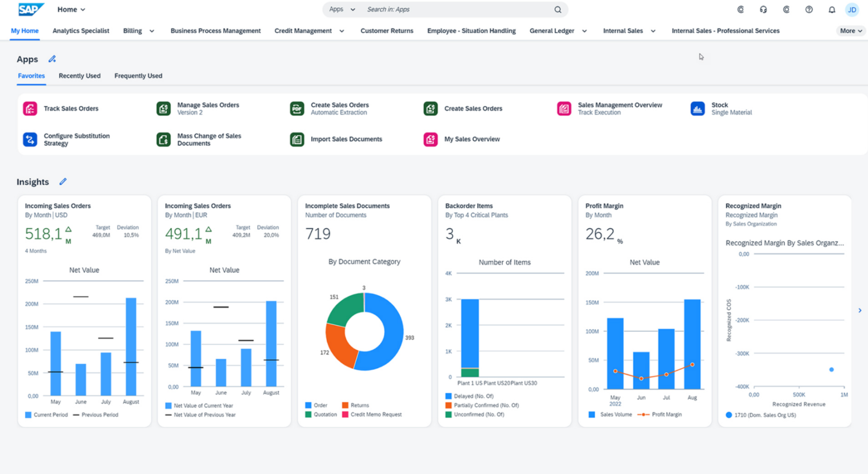
Task: Expand the Billing menu chevron
Action: pos(152,31)
